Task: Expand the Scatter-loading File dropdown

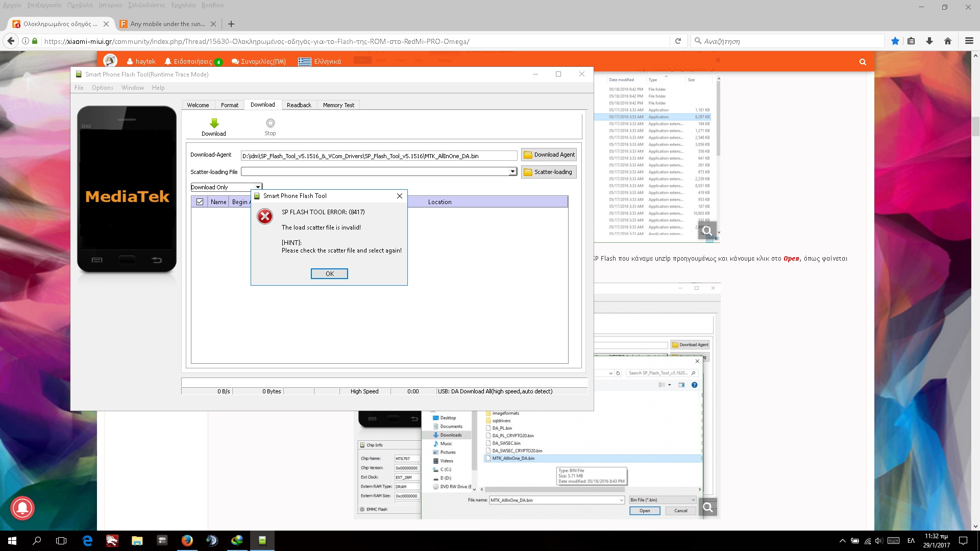Action: [x=512, y=172]
